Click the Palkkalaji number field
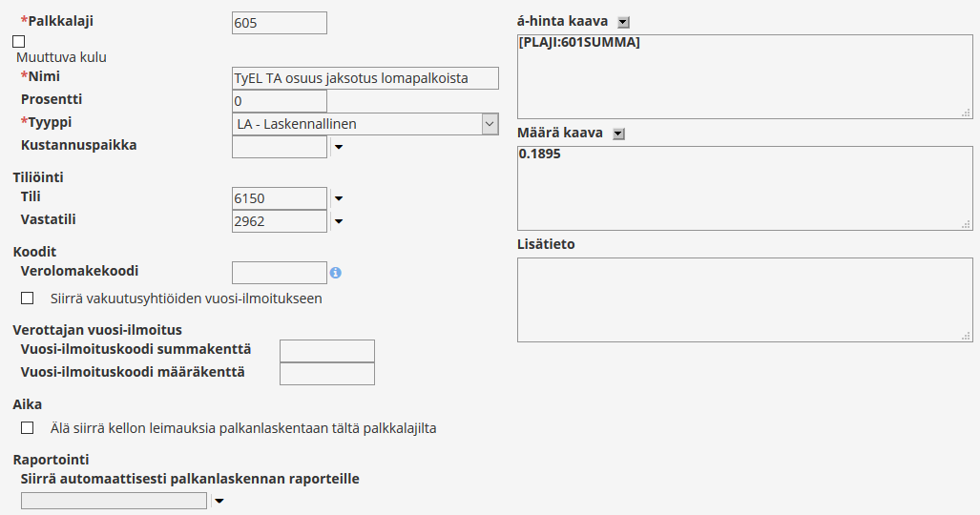 (279, 23)
